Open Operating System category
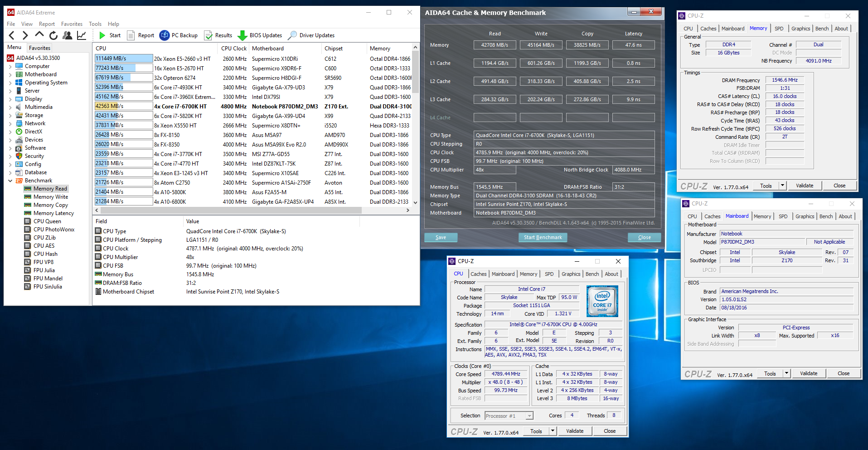This screenshot has width=868, height=450. pyautogui.click(x=46, y=83)
